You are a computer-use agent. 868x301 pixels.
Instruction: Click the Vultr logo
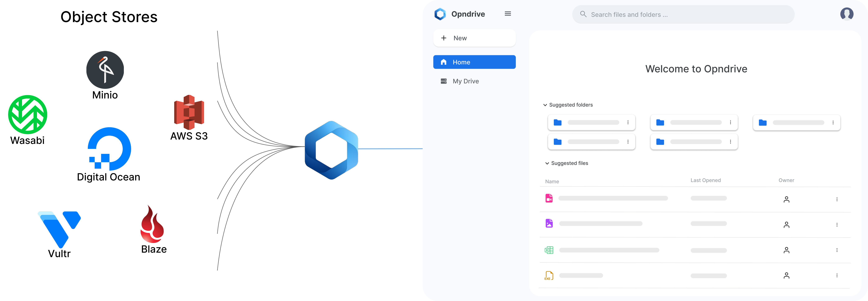(x=59, y=230)
